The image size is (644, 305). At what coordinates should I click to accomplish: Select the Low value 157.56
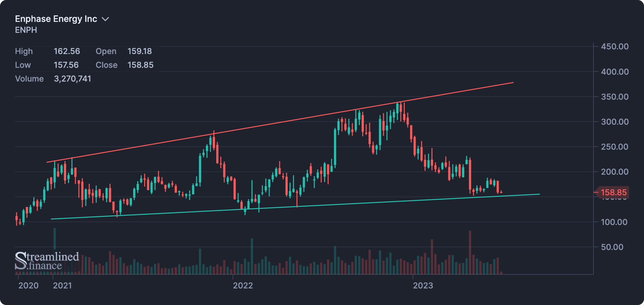pyautogui.click(x=66, y=65)
